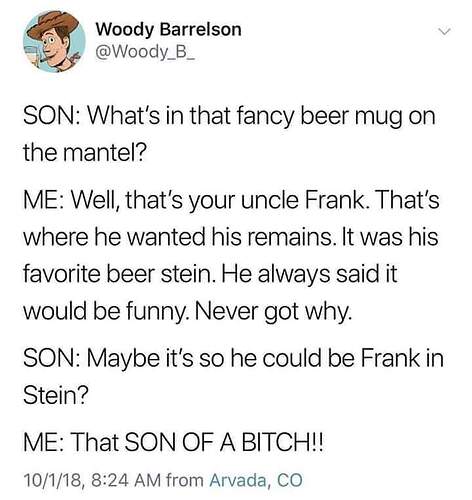Select line "SON: What's in that fancy beer mug on"
This screenshot has width=472, height=500.
(229, 118)
